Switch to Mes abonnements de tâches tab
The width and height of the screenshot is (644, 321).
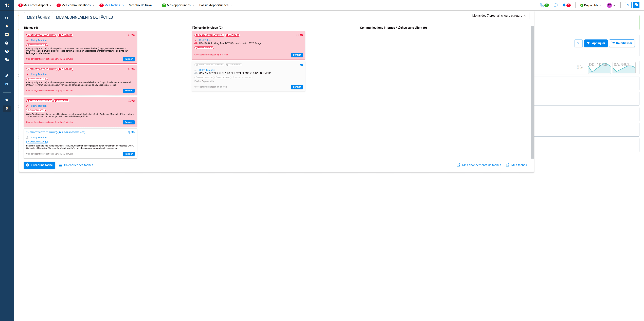click(x=84, y=17)
